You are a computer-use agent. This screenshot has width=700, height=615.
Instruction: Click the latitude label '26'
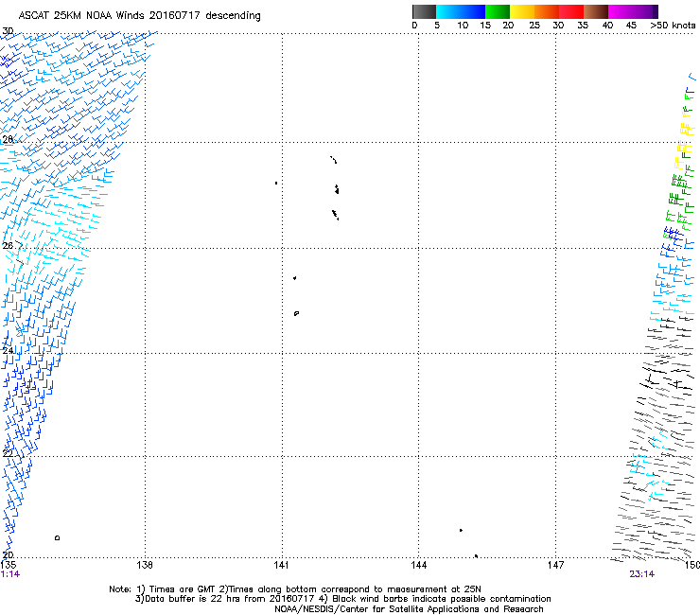[8, 246]
